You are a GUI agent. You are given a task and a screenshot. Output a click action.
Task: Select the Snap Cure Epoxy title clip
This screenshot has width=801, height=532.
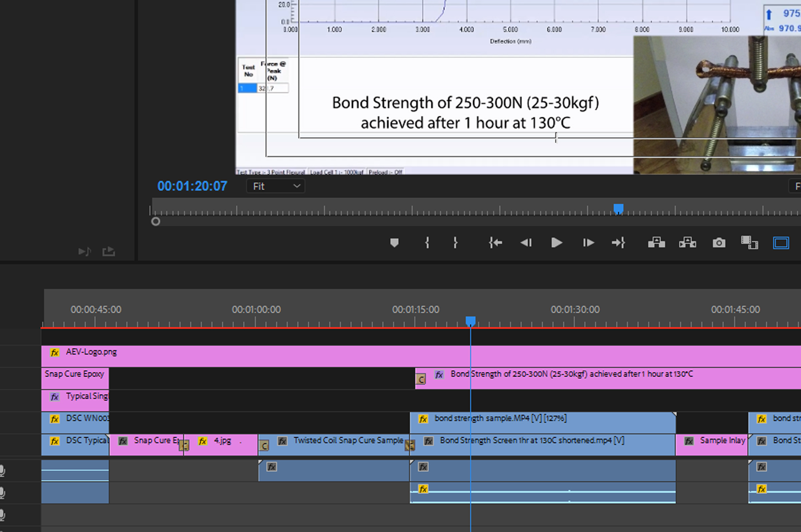pos(75,378)
